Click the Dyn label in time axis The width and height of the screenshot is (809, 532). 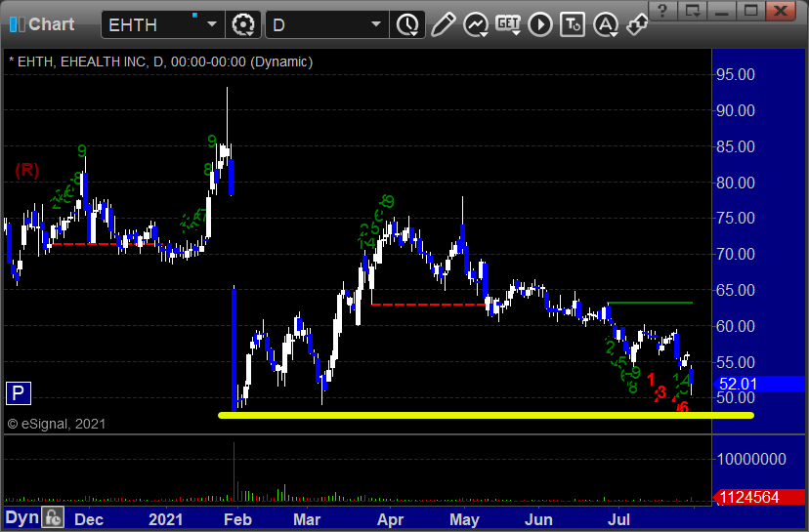tap(22, 517)
